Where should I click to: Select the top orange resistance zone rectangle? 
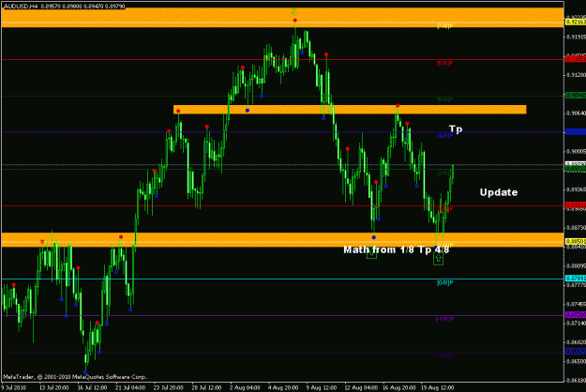pyautogui.click(x=282, y=18)
